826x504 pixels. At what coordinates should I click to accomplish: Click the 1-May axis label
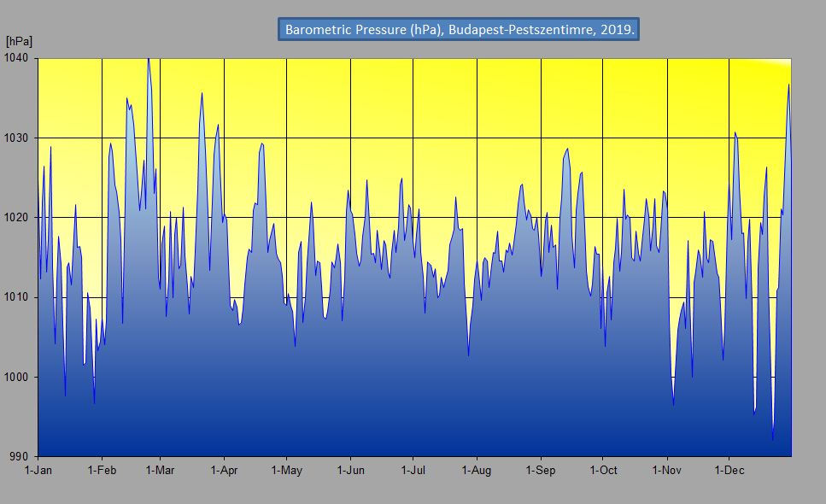click(x=286, y=470)
